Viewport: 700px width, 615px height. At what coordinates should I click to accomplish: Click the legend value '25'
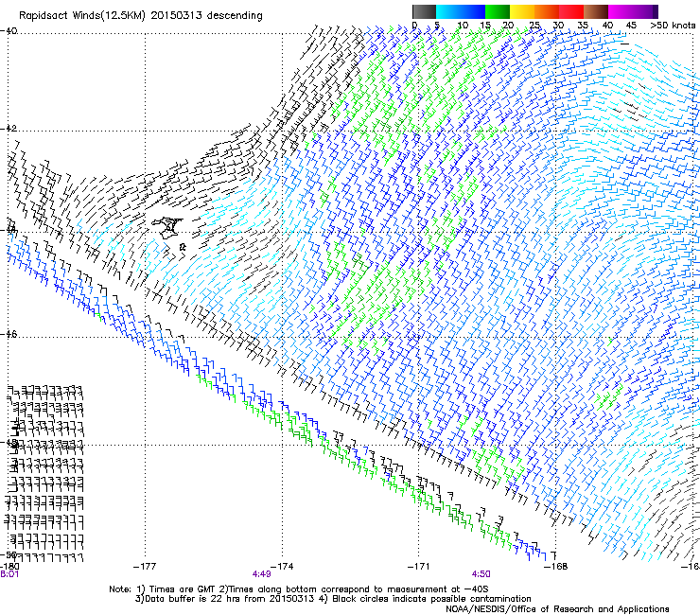coord(534,26)
